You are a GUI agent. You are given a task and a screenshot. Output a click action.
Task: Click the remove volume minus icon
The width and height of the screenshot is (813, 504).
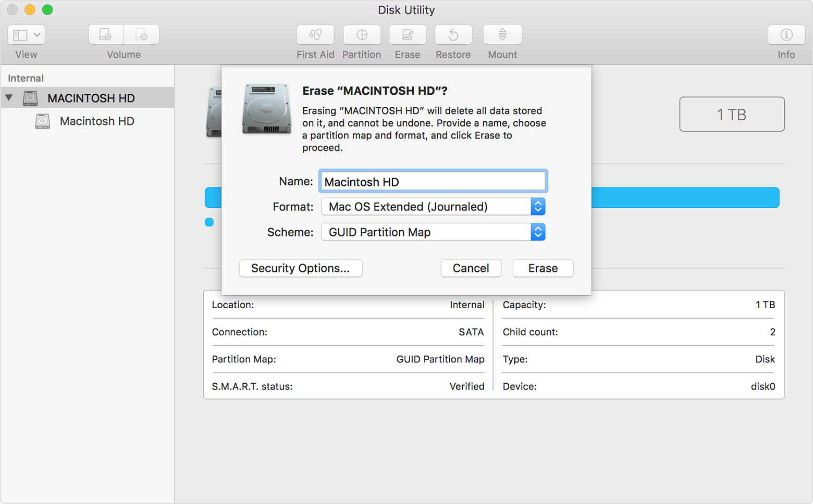pyautogui.click(x=141, y=34)
